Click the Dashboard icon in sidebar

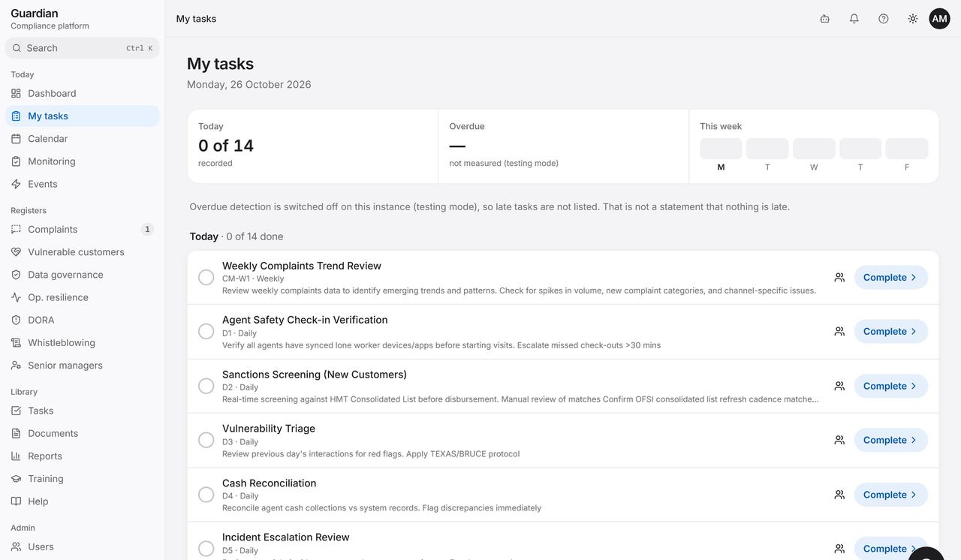(x=16, y=93)
